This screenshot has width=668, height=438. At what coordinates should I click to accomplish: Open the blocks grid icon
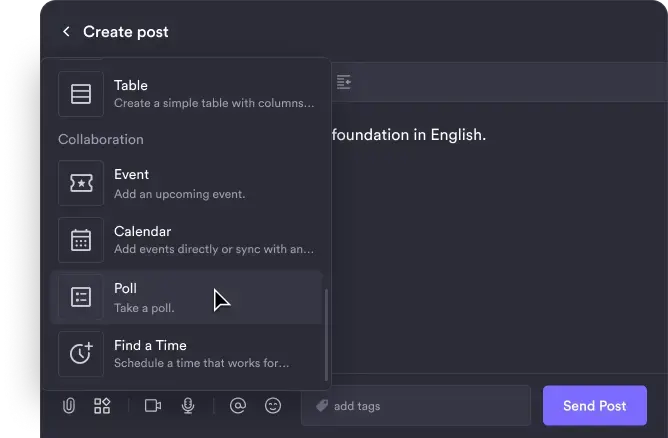pyautogui.click(x=102, y=406)
